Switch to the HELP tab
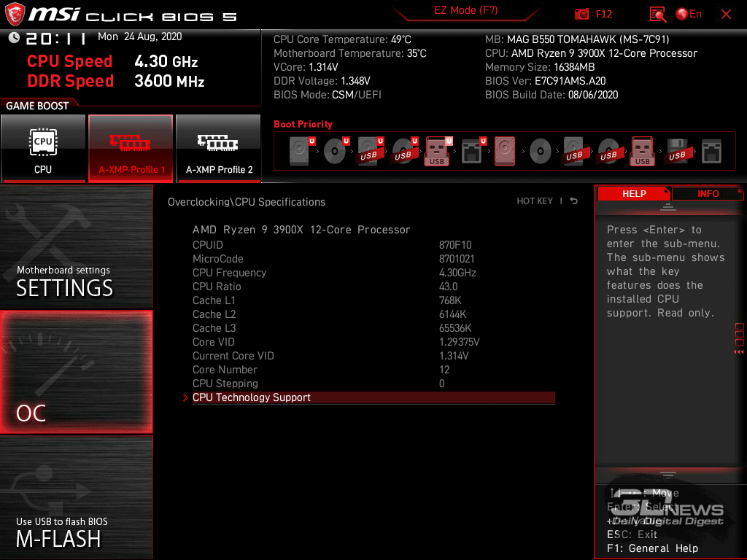The width and height of the screenshot is (747, 560). 634,193
